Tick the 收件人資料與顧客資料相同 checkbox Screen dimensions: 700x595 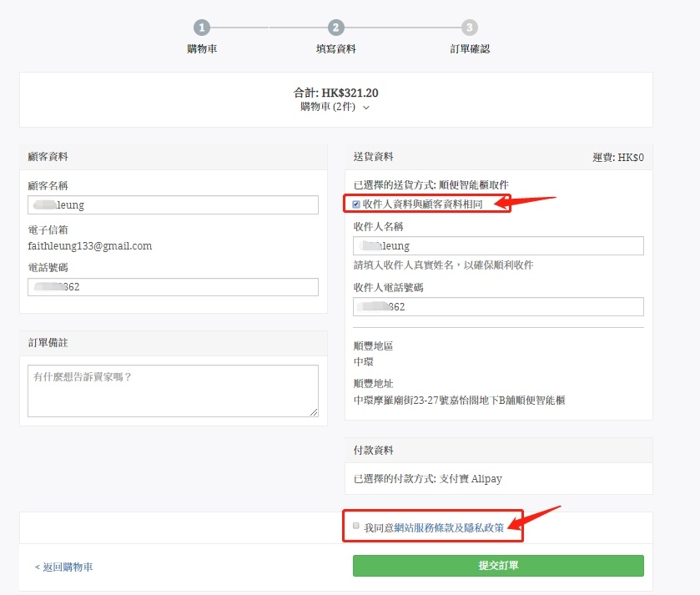[357, 204]
